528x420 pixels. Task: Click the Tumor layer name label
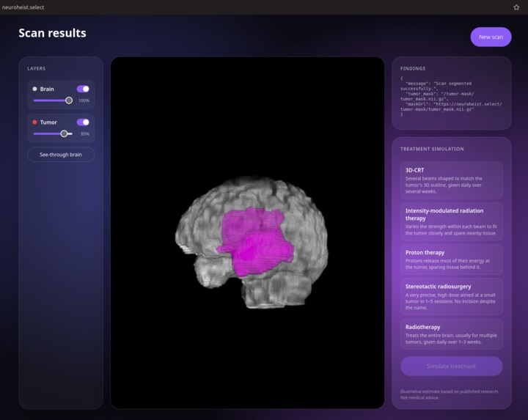(48, 122)
